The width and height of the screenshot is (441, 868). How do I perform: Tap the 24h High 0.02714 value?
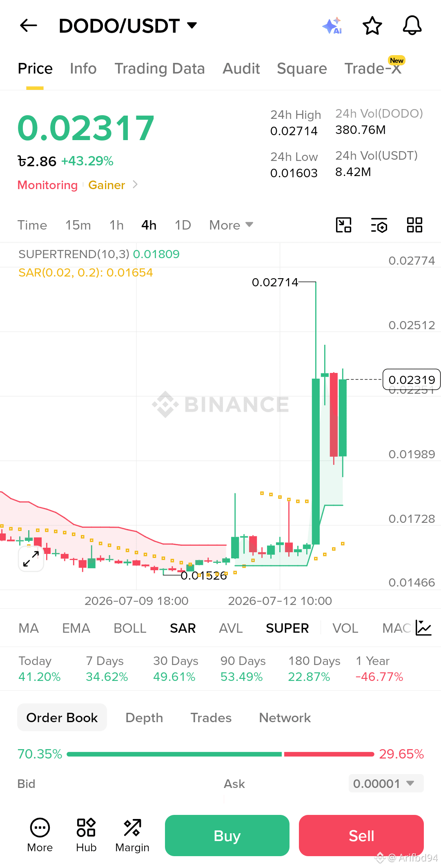click(x=294, y=131)
